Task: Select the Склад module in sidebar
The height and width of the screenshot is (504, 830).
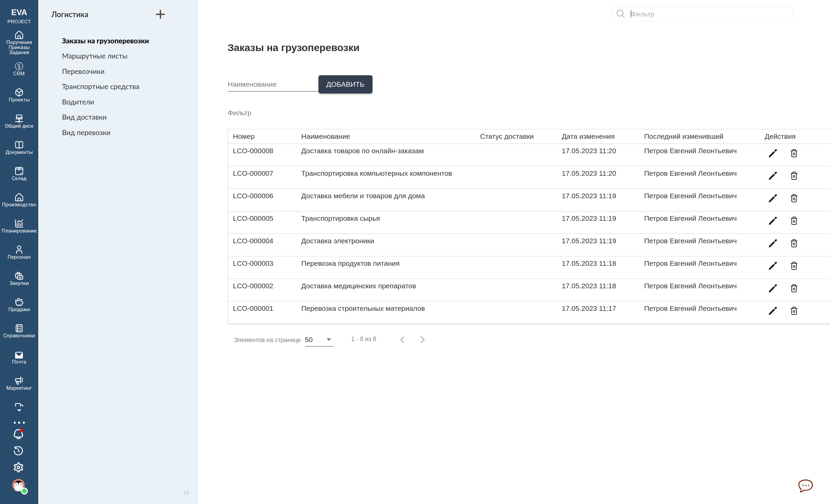Action: (19, 173)
